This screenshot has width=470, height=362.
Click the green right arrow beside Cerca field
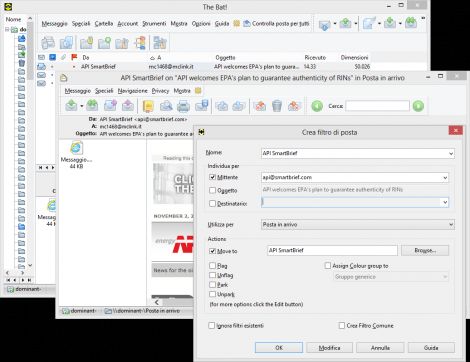[418, 106]
